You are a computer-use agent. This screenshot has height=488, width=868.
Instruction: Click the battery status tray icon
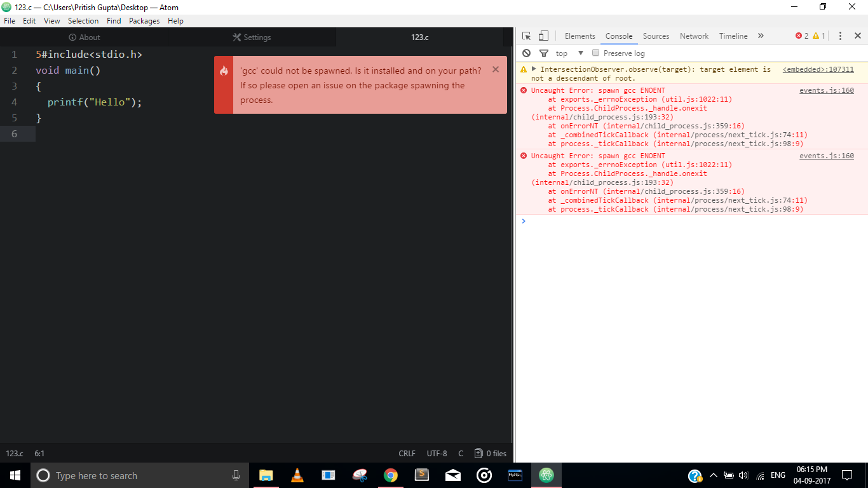tap(729, 475)
